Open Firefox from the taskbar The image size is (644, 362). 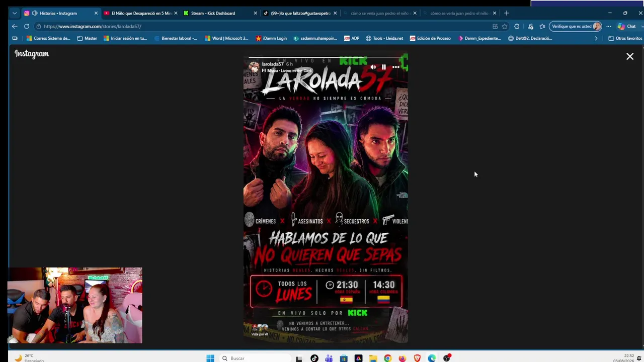(x=403, y=358)
